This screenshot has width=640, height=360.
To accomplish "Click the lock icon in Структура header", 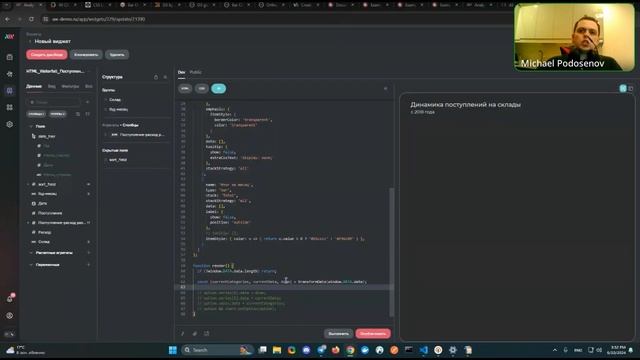I will pyautogui.click(x=156, y=77).
